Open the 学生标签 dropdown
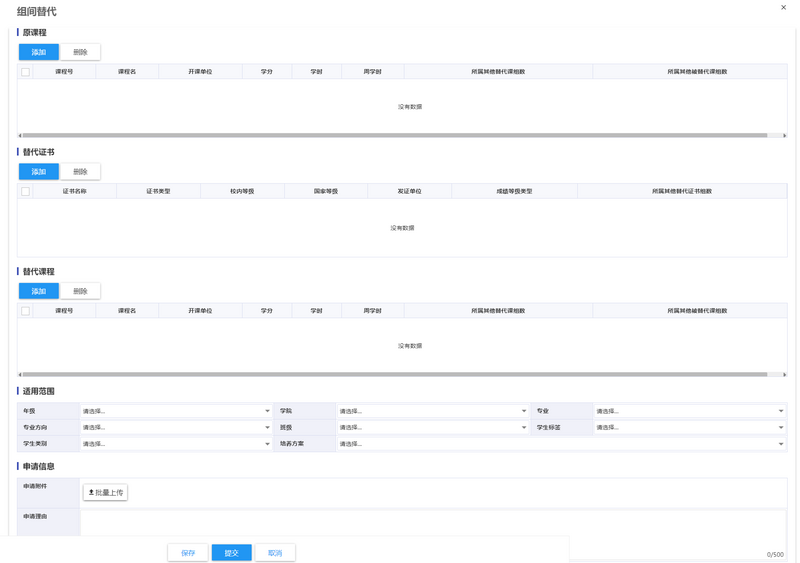 (690, 427)
